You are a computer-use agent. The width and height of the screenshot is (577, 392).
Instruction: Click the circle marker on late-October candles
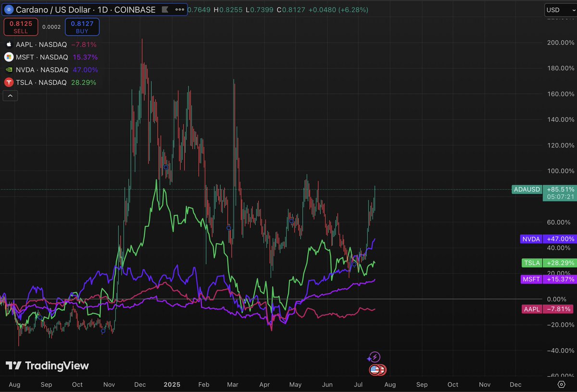pos(103,330)
